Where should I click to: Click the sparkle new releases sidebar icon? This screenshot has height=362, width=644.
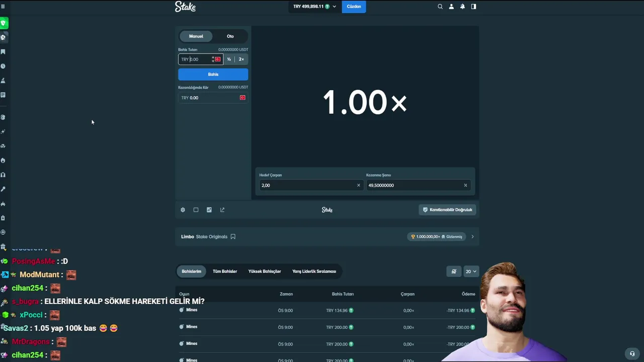pos(3,132)
